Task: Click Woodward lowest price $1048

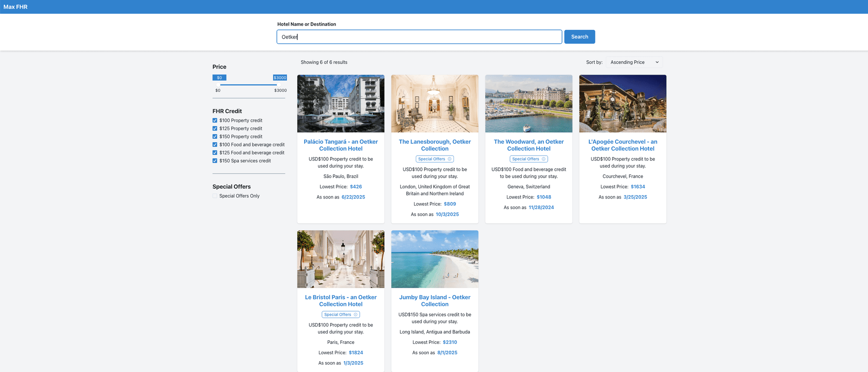Action: tap(544, 197)
